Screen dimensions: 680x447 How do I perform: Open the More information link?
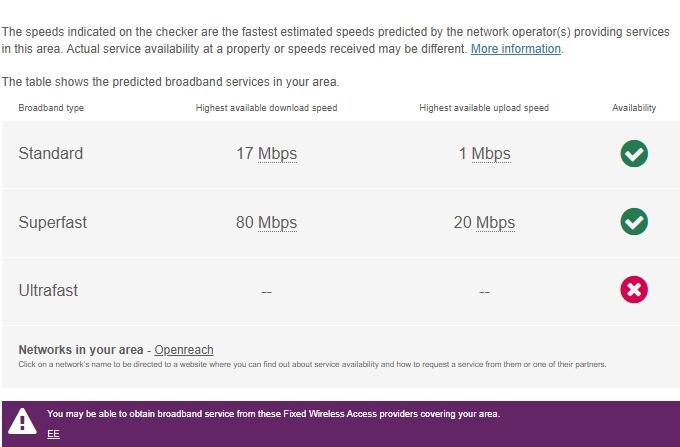pos(516,49)
